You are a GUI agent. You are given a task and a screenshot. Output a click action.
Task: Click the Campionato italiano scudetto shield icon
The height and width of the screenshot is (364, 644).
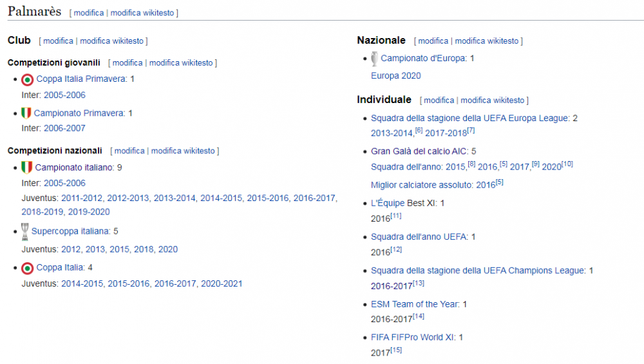point(26,168)
